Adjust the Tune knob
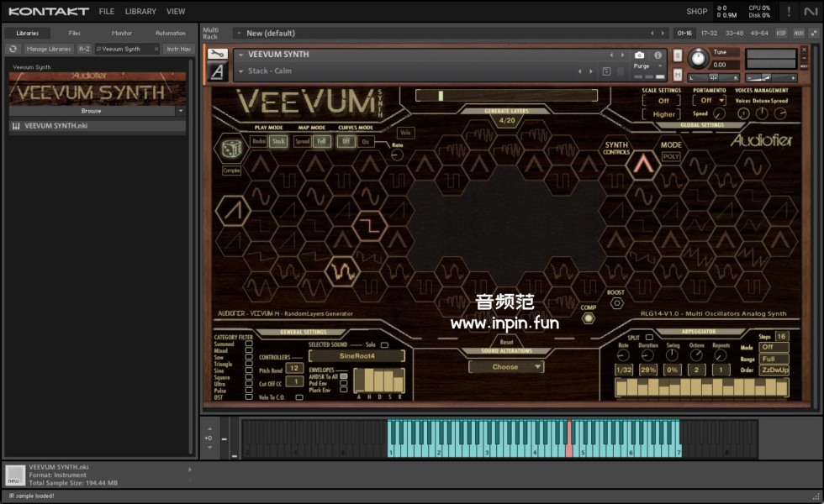This screenshot has height=504, width=824. (698, 58)
